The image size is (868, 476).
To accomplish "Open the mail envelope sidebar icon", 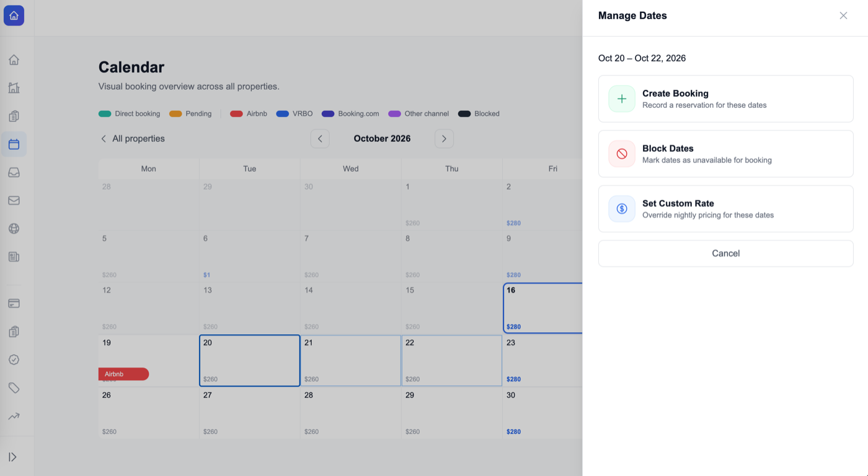I will tap(14, 200).
